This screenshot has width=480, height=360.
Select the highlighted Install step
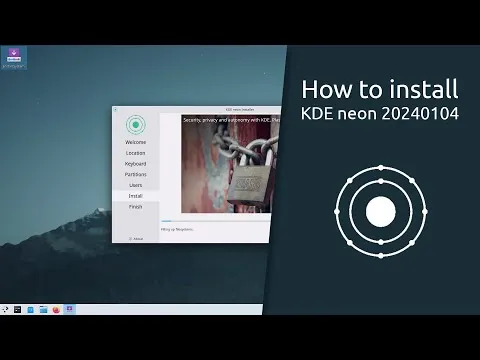click(136, 196)
